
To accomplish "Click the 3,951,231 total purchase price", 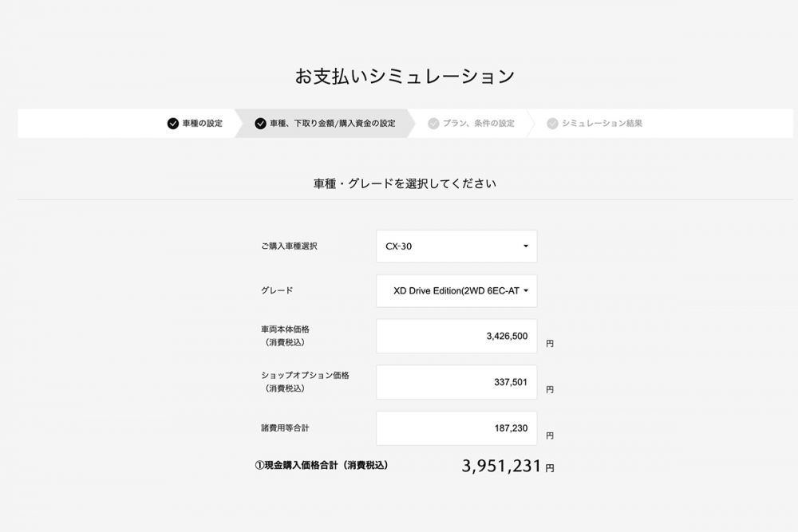I will pyautogui.click(x=502, y=467).
